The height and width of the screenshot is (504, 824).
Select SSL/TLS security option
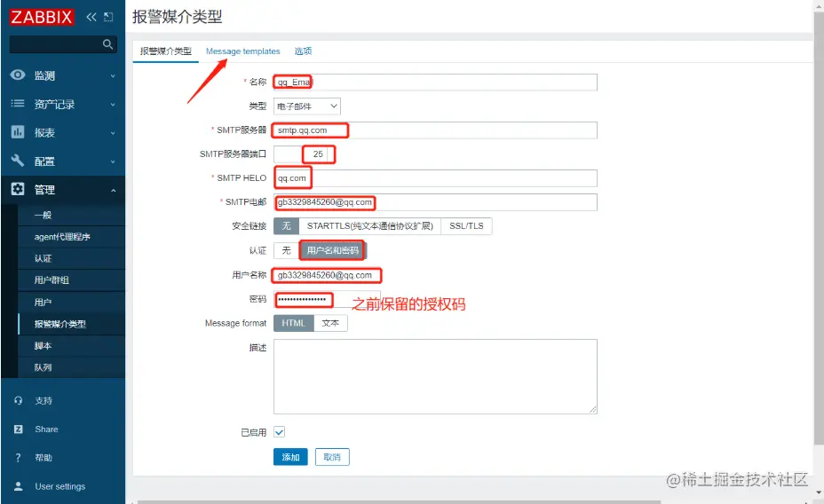click(466, 225)
